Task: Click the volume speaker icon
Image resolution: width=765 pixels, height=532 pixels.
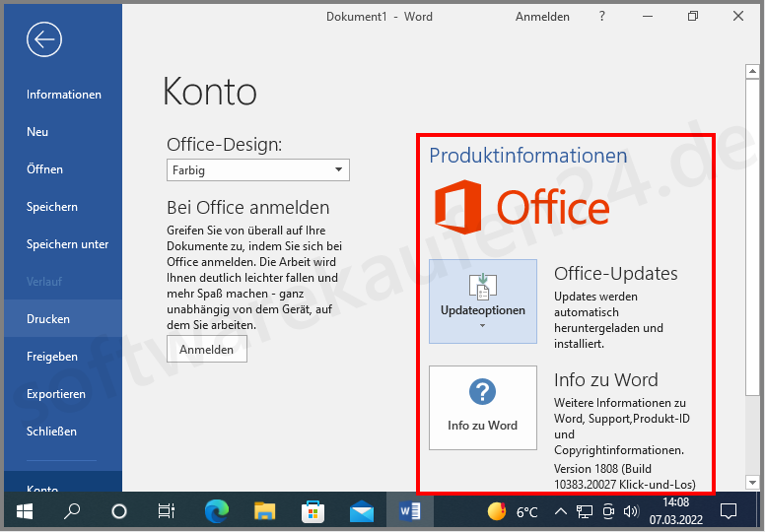Action: 631,511
